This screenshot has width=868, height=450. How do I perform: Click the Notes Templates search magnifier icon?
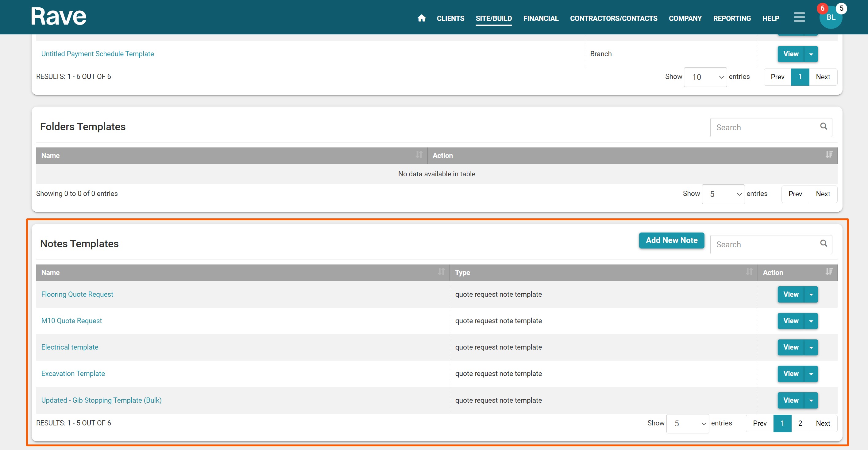tap(823, 243)
